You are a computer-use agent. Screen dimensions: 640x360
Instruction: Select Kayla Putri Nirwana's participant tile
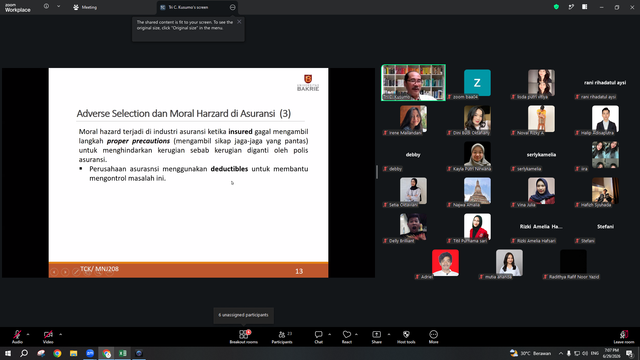coord(477,155)
